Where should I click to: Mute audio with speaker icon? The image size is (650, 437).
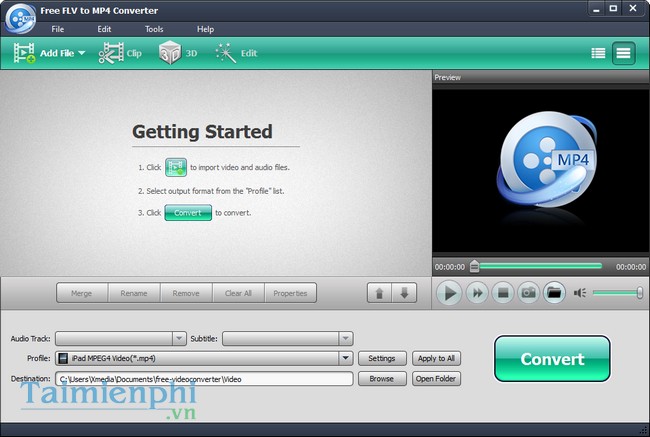click(x=580, y=293)
